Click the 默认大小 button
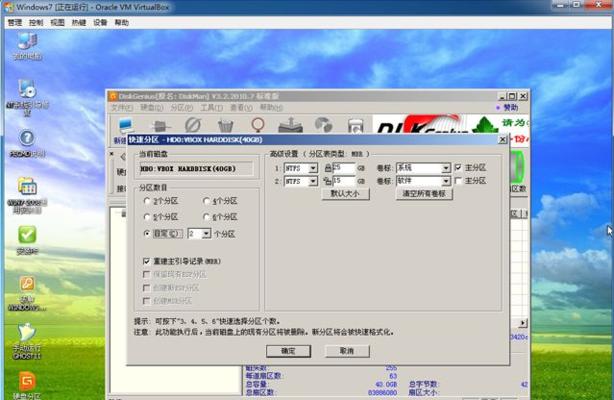 click(345, 194)
